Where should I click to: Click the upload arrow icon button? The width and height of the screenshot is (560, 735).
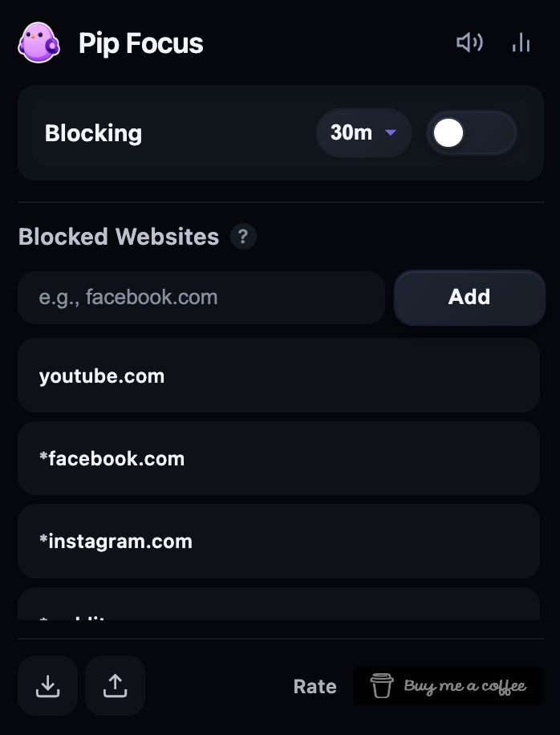(x=115, y=685)
